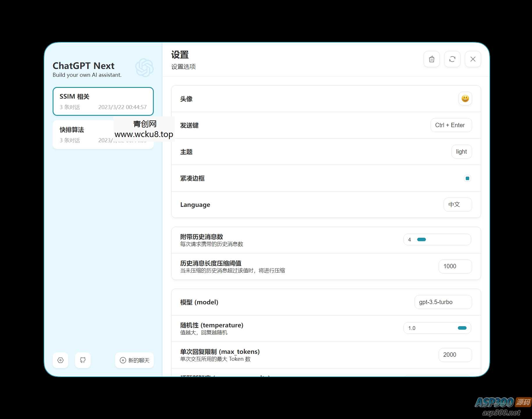This screenshot has height=419, width=532.
Task: Click the ChatGPT logo in the sidebar
Action: 144,67
